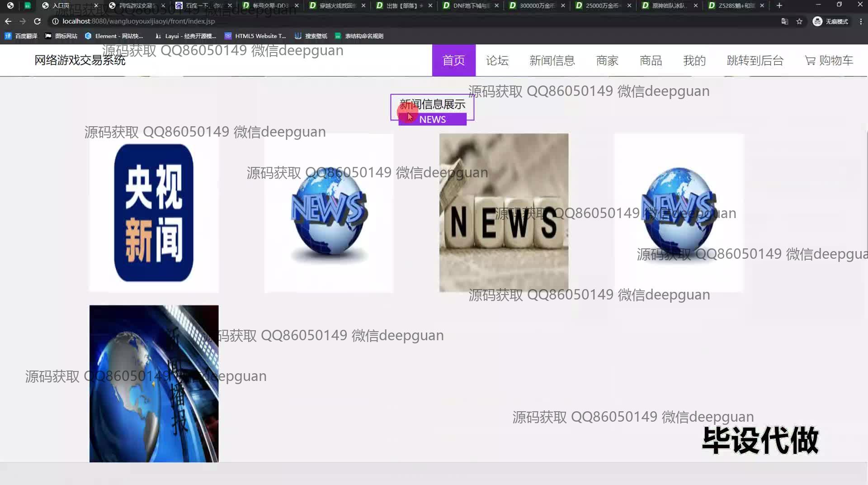The image size is (868, 485).
Task: Open the NEWS wooden blocks image
Action: click(504, 213)
